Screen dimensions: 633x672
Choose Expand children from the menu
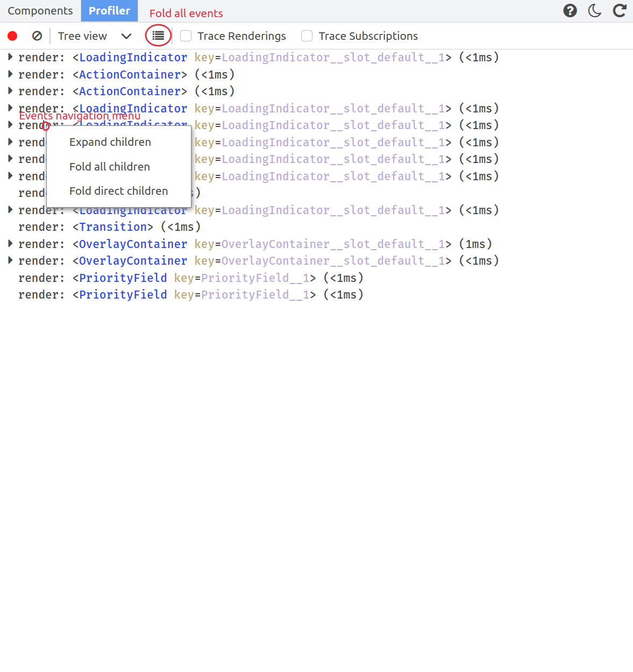(110, 142)
